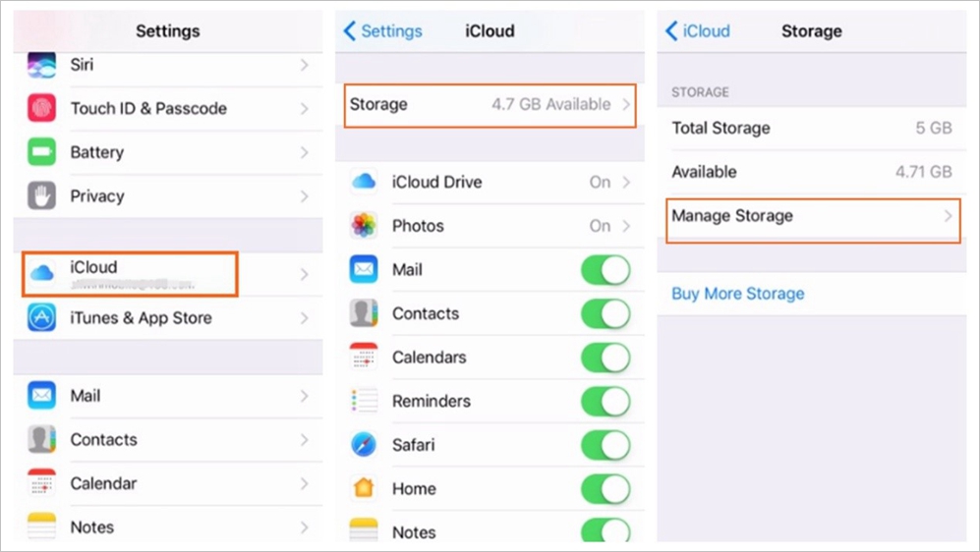980x552 pixels.
Task: Open the iCloud row chevron in Settings
Action: (x=305, y=274)
